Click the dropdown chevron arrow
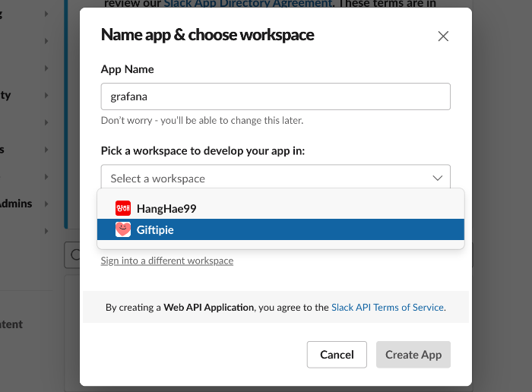 click(437, 178)
